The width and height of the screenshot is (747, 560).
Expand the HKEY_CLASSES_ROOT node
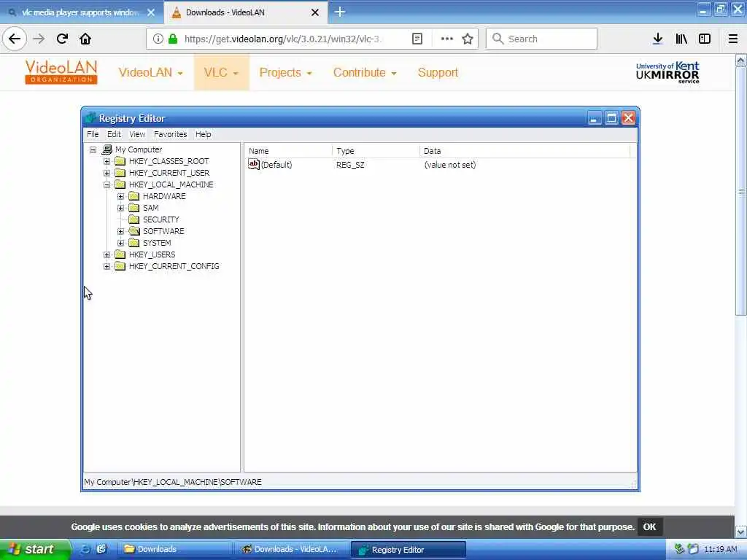107,161
